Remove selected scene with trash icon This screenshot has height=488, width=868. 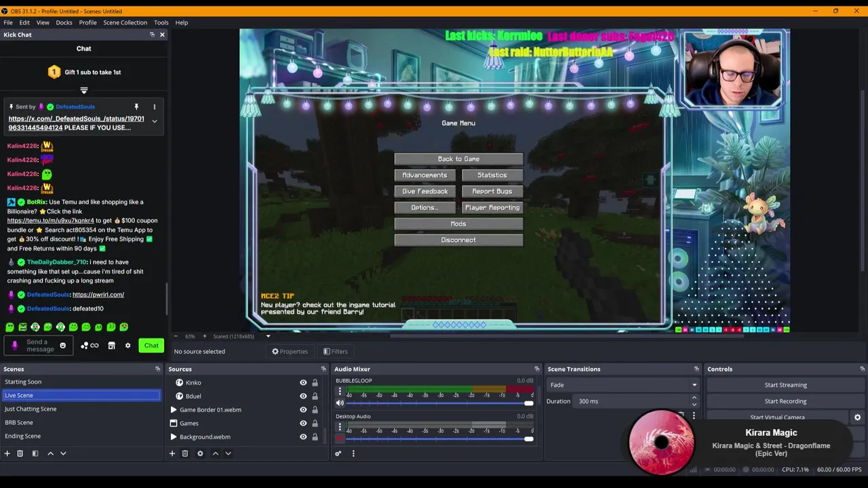(x=20, y=453)
